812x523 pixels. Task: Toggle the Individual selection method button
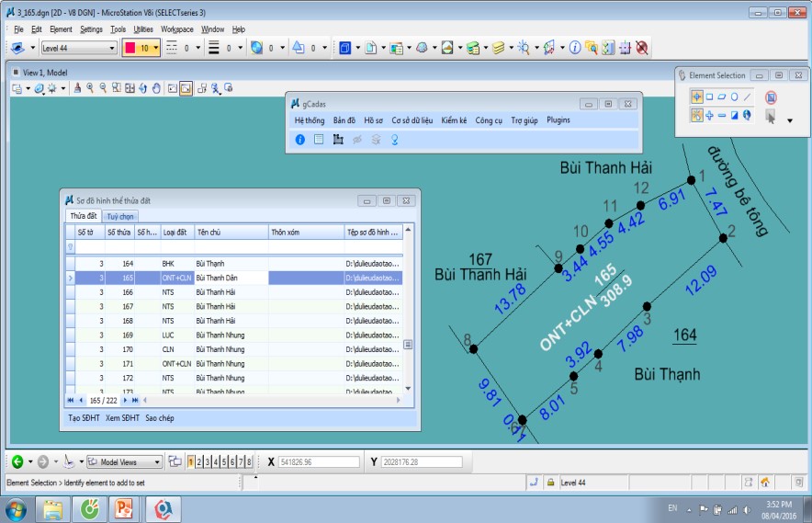(x=696, y=97)
